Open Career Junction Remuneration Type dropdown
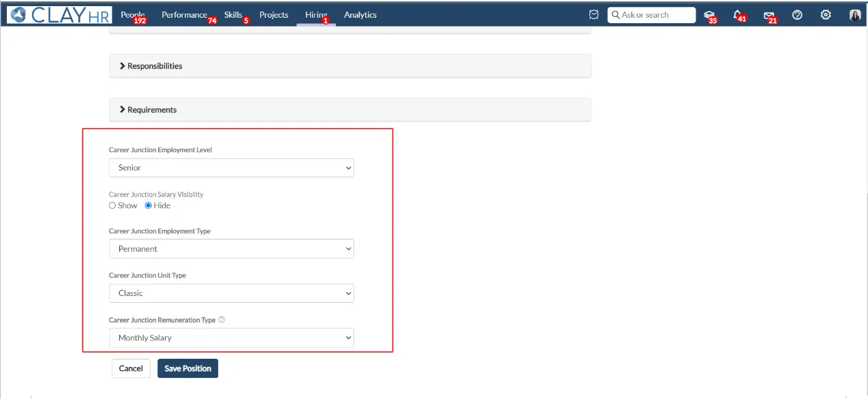 coord(232,338)
